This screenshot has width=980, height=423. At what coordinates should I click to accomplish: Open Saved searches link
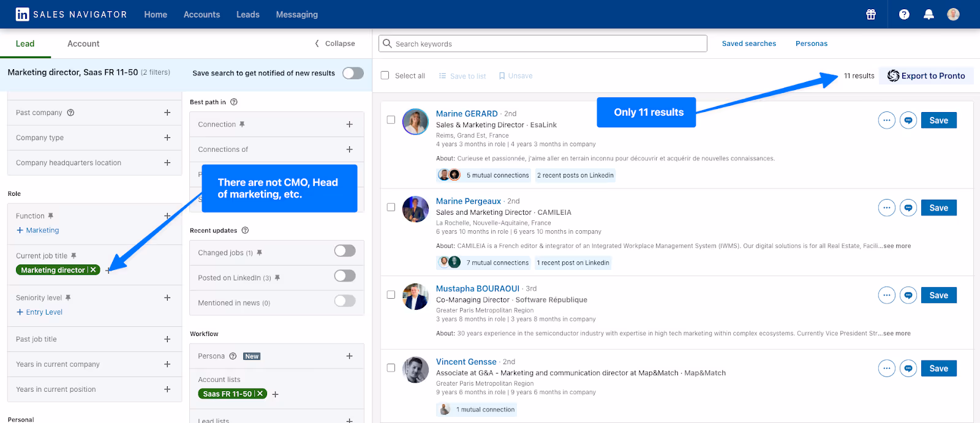[x=748, y=43]
